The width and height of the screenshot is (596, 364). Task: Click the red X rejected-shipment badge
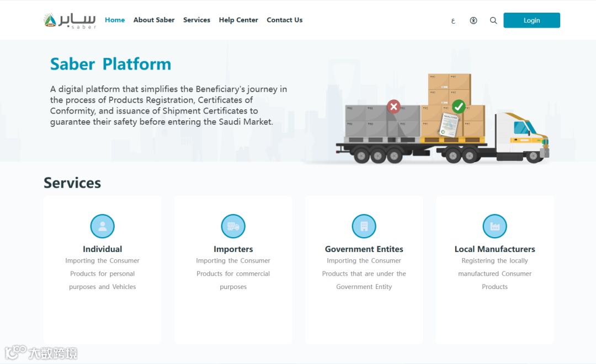click(394, 107)
